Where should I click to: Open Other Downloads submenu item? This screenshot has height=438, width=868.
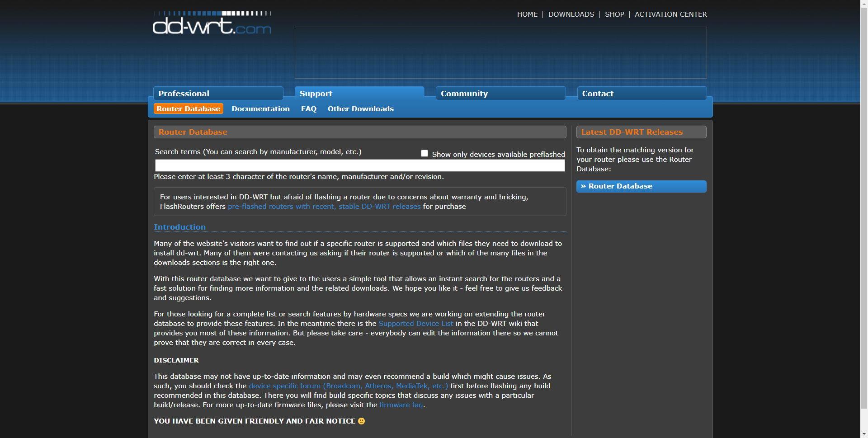(x=361, y=109)
